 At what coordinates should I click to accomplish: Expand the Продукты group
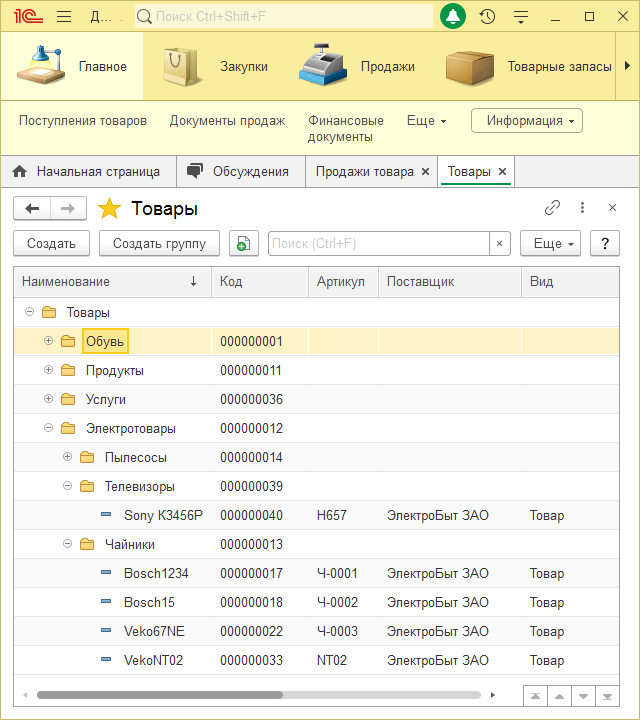tap(48, 370)
